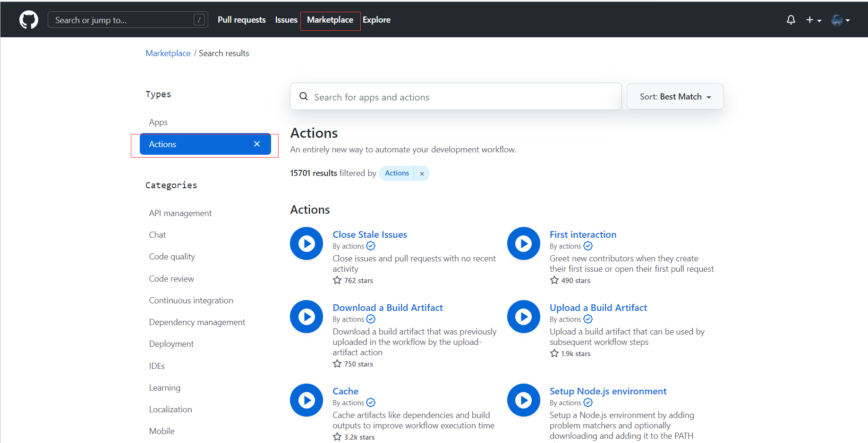Image resolution: width=868 pixels, height=443 pixels.
Task: Click the Cache action play icon
Action: pos(306,400)
